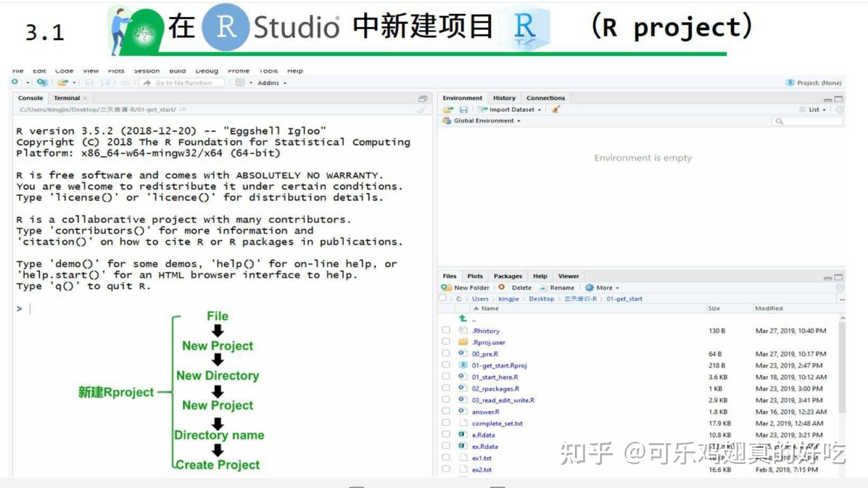
Task: Open the New File dropdown arrow
Action: click(28, 83)
